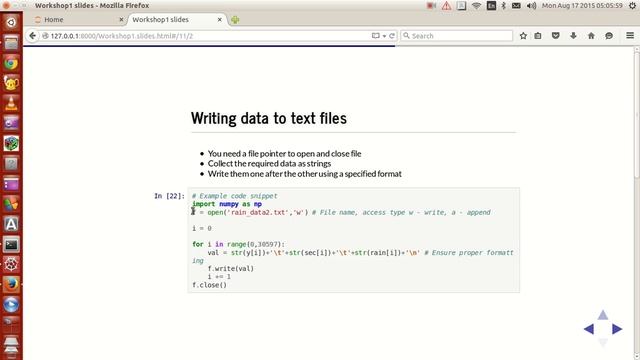Open the system power gear menu
The height and width of the screenshot is (360, 640).
point(632,6)
